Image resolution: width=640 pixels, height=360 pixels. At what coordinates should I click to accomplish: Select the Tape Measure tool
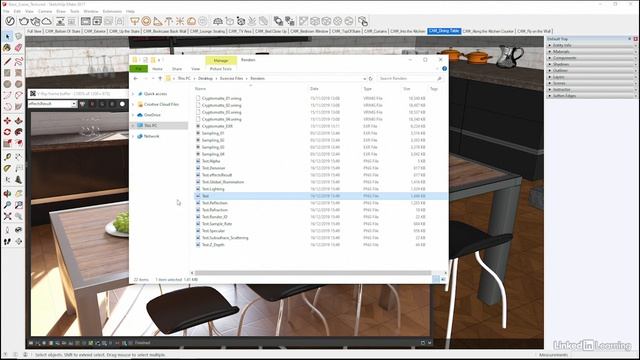(x=7, y=157)
